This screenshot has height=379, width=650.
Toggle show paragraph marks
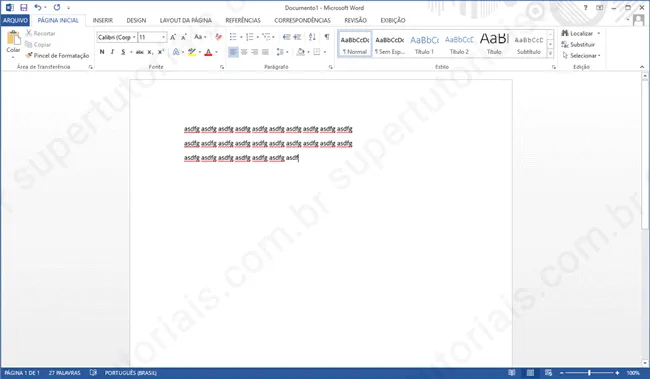click(327, 37)
